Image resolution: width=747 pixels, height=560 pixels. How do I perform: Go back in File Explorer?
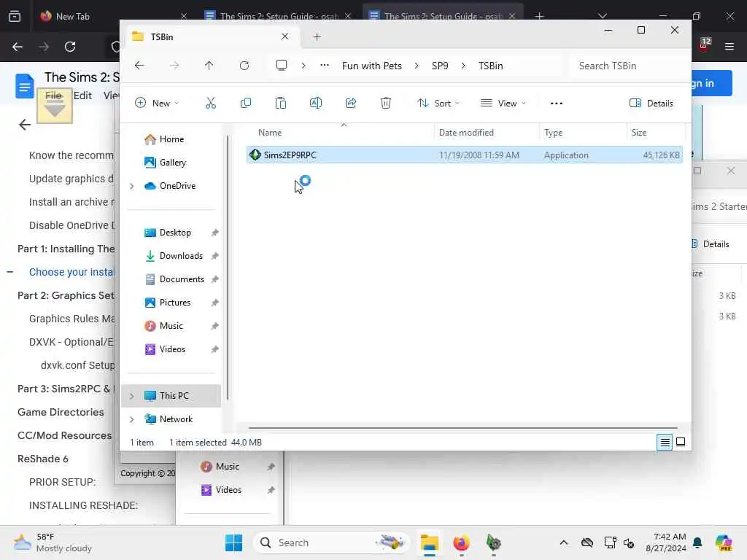pos(139,66)
